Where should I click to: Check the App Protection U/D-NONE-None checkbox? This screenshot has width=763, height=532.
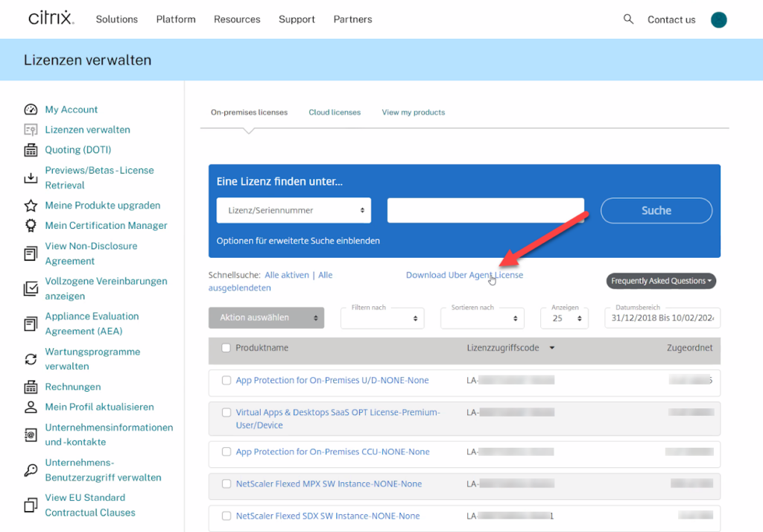pyautogui.click(x=227, y=381)
